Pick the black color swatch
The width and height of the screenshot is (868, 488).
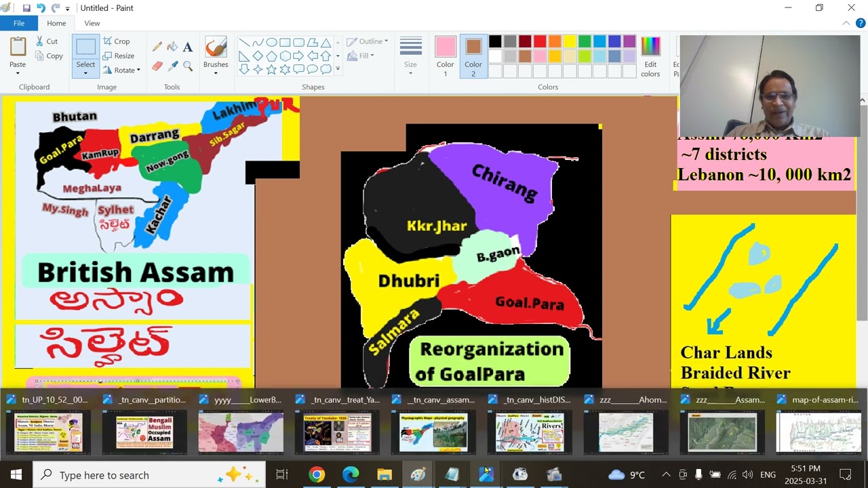495,41
